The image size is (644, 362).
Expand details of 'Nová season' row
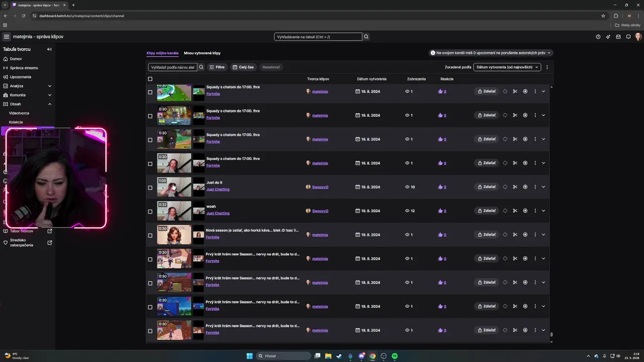[543, 235]
